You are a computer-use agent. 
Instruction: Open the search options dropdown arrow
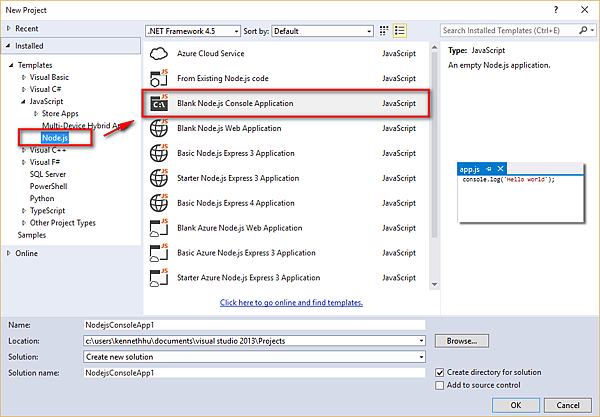click(592, 30)
